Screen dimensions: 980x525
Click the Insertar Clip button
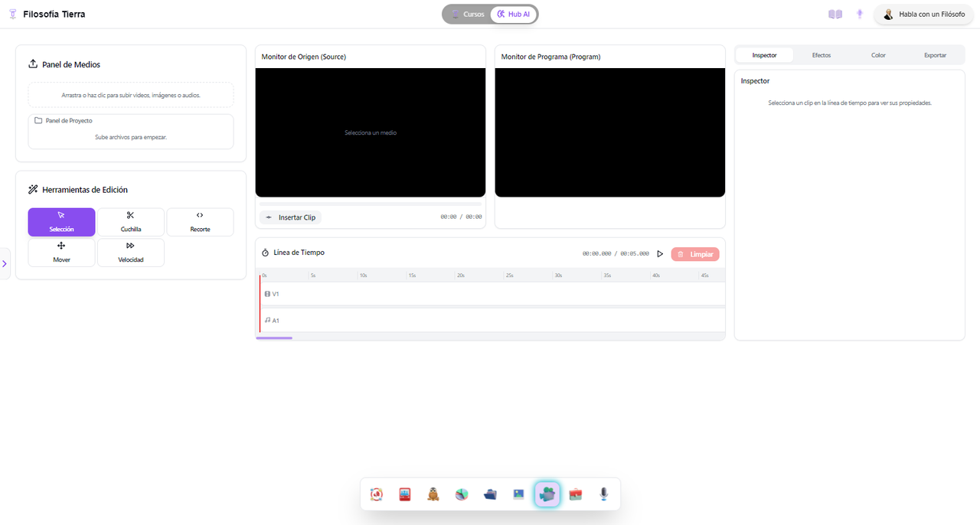[290, 217]
